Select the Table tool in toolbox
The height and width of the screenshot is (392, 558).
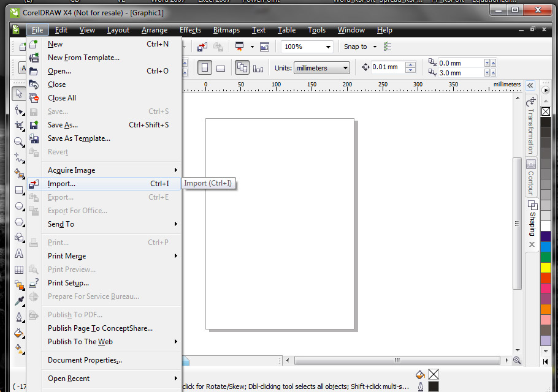19,269
